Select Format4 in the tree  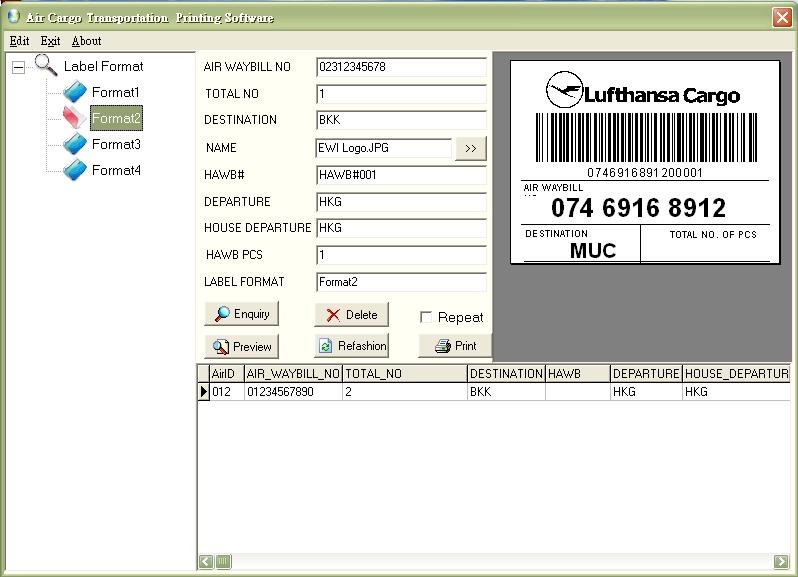[116, 170]
